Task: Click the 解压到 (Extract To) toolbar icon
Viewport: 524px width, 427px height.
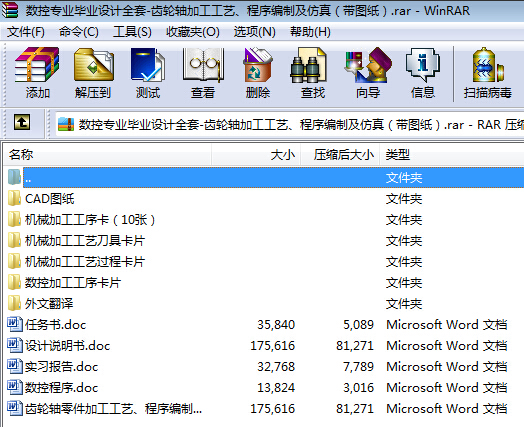Action: tap(94, 65)
